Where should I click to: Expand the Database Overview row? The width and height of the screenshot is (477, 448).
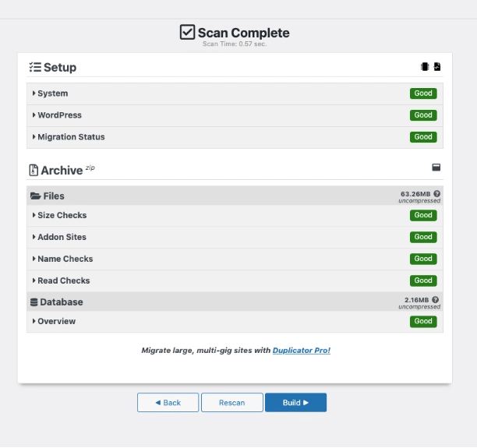55,321
